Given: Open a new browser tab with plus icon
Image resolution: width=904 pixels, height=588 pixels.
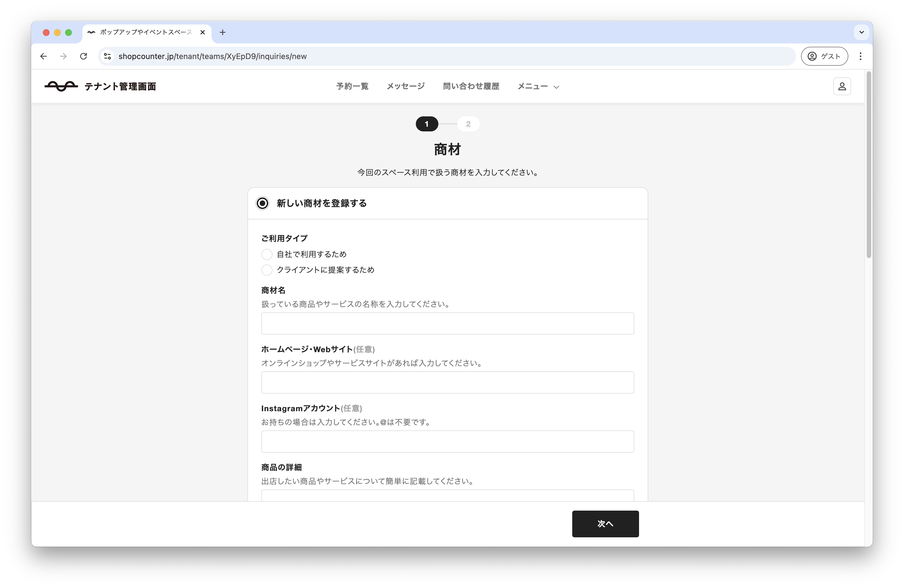Looking at the screenshot, I should point(223,33).
